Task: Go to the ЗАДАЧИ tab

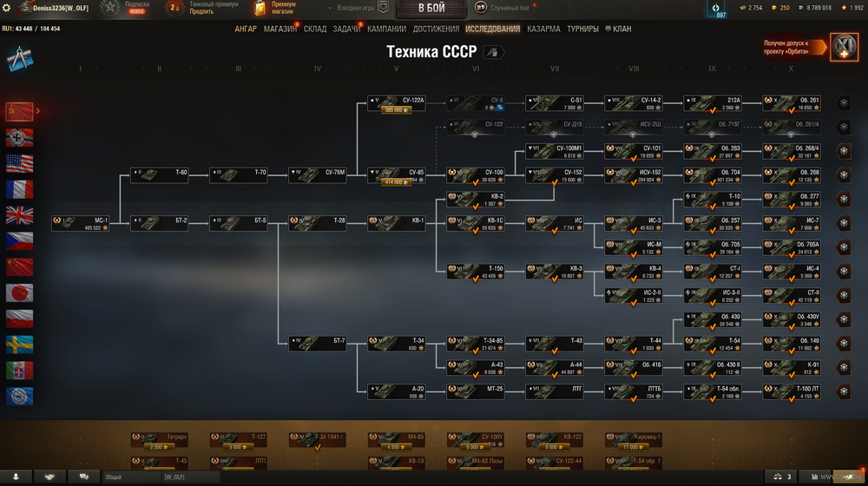Action: point(346,29)
